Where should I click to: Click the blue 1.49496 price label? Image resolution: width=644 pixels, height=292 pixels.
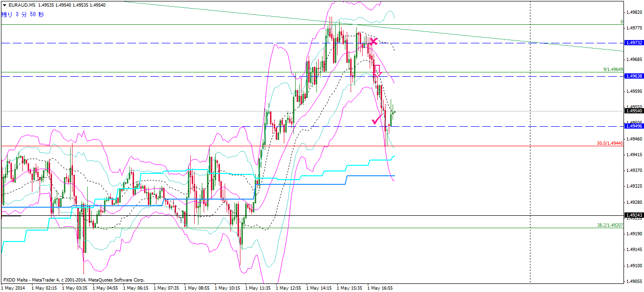coord(634,126)
